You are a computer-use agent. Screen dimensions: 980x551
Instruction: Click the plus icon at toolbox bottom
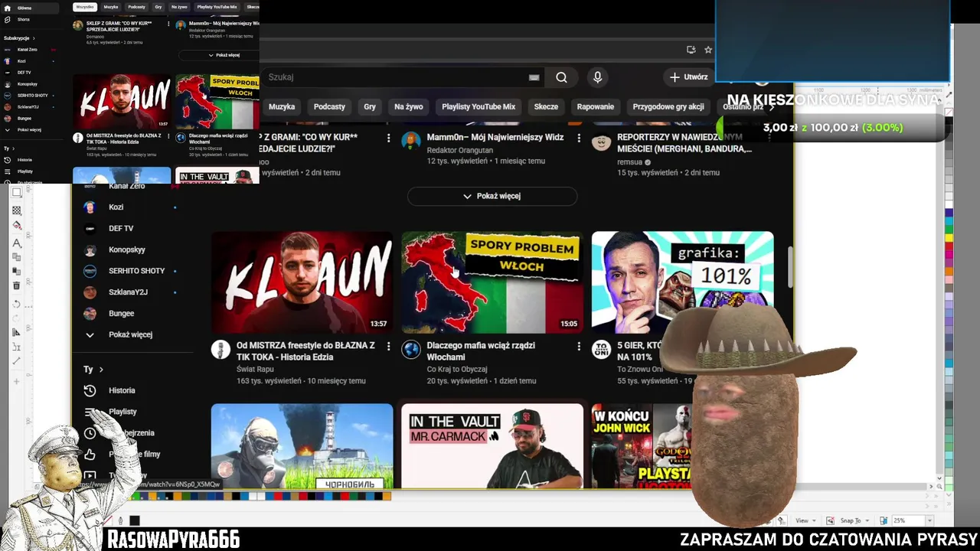[x=17, y=380]
